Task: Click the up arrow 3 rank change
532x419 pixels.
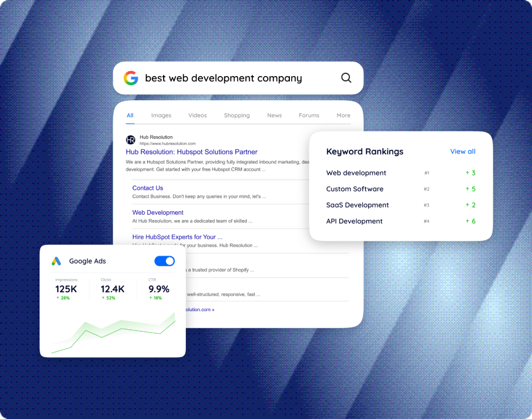Action: tap(471, 173)
